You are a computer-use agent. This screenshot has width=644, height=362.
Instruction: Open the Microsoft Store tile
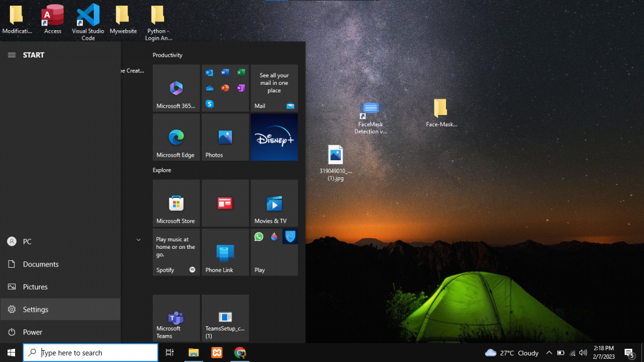coord(176,203)
